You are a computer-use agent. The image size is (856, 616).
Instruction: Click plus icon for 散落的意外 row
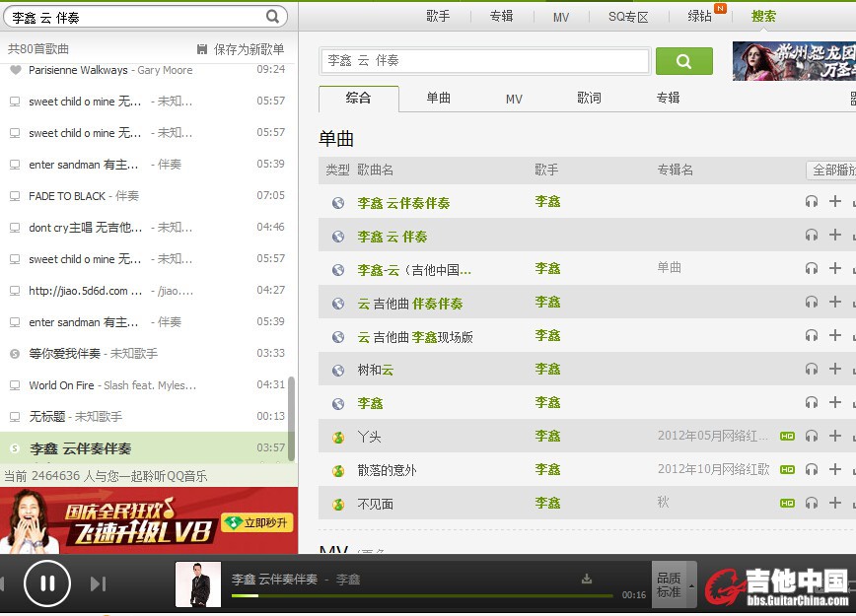[835, 469]
